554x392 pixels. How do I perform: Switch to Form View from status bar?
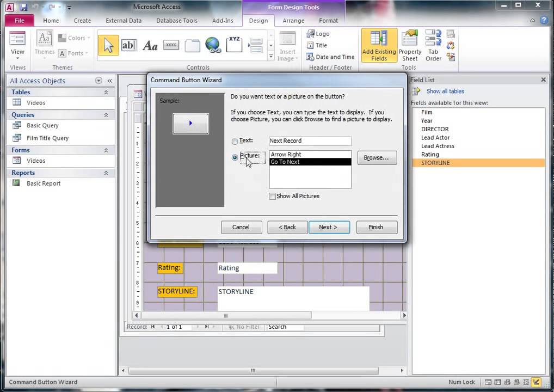click(x=488, y=382)
